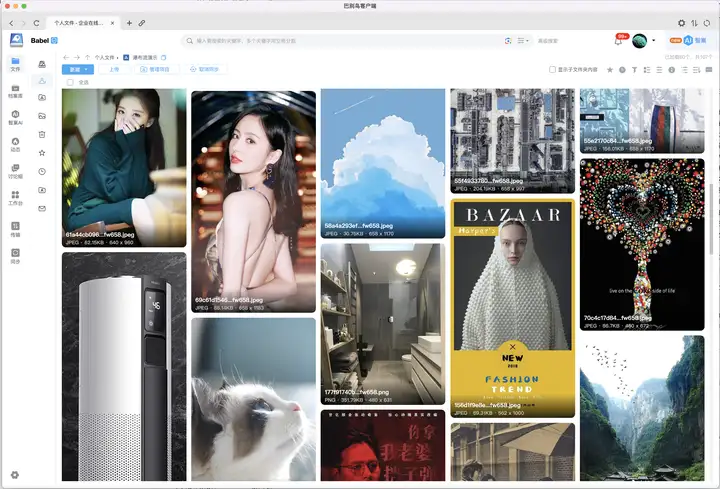
Task: Go to 个人文件 in the breadcrumb path
Action: [x=105, y=57]
